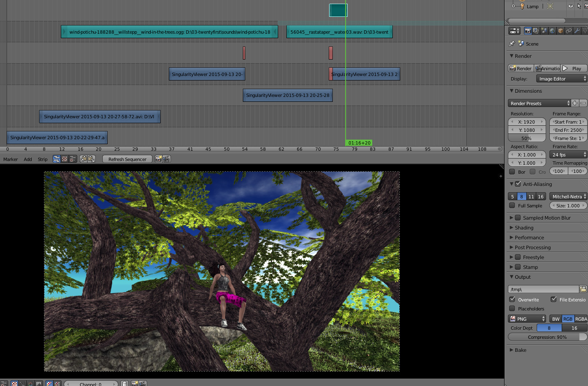Viewport: 588px width, 386px height.
Task: Open the World properties tab
Action: (552, 31)
